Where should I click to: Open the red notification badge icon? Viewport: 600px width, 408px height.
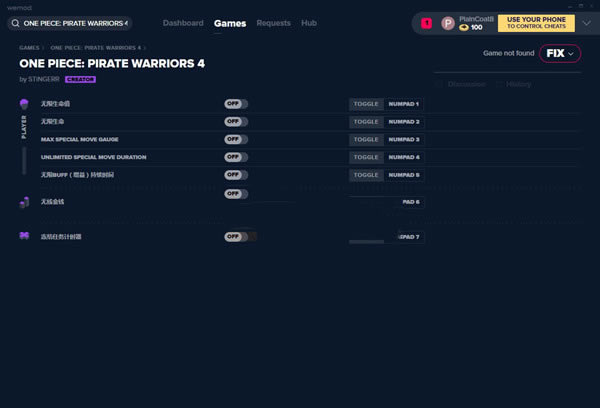click(x=426, y=23)
